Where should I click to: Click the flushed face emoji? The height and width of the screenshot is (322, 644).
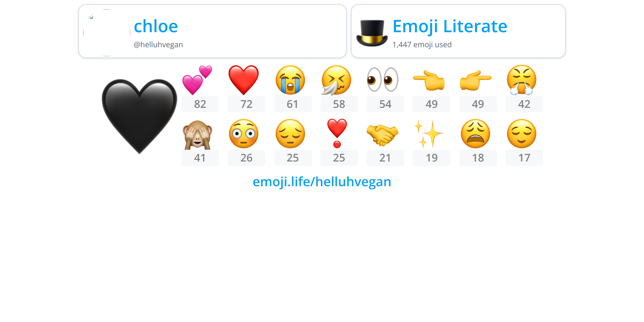tap(244, 134)
